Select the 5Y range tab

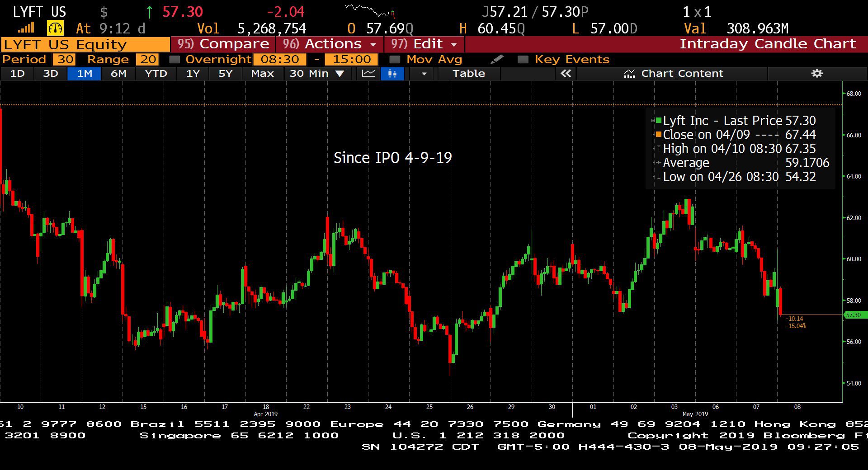[x=225, y=74]
